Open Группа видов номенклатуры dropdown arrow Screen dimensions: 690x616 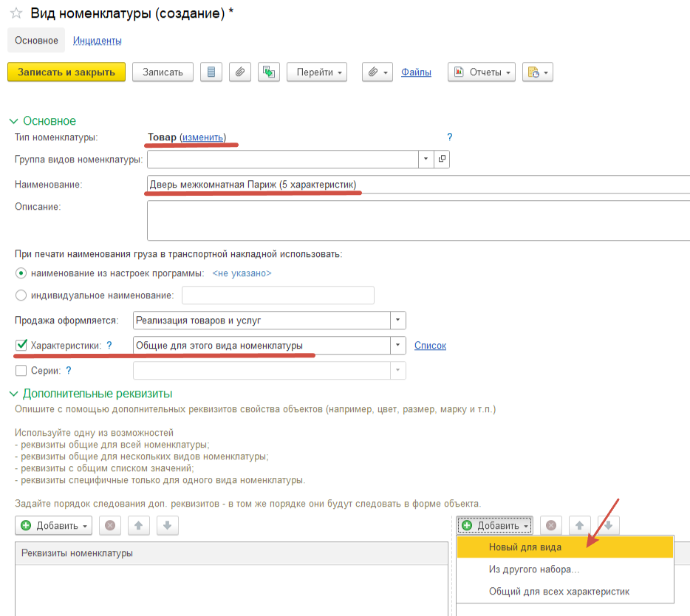[426, 159]
